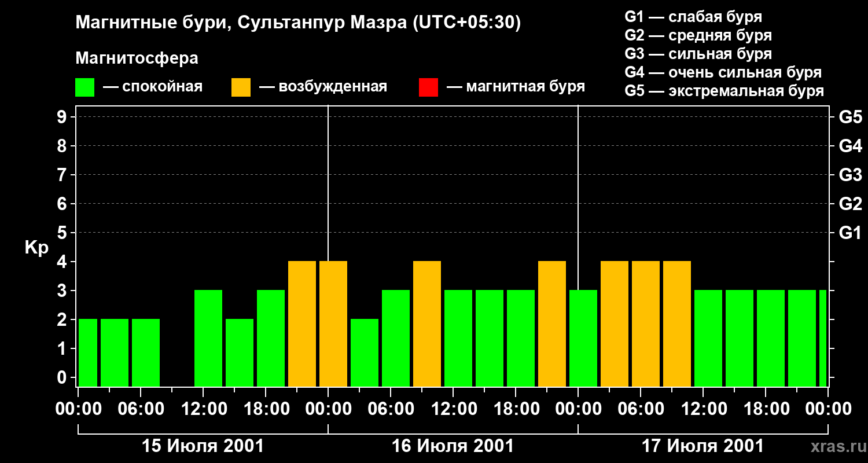Click the red 'магнитная буря' legend swatch
The height and width of the screenshot is (463, 868).
(x=428, y=87)
